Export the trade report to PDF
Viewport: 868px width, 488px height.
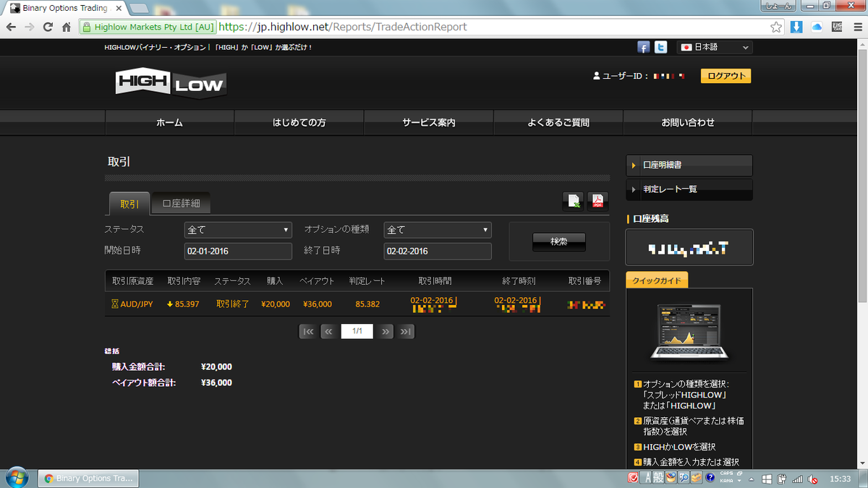coord(597,201)
